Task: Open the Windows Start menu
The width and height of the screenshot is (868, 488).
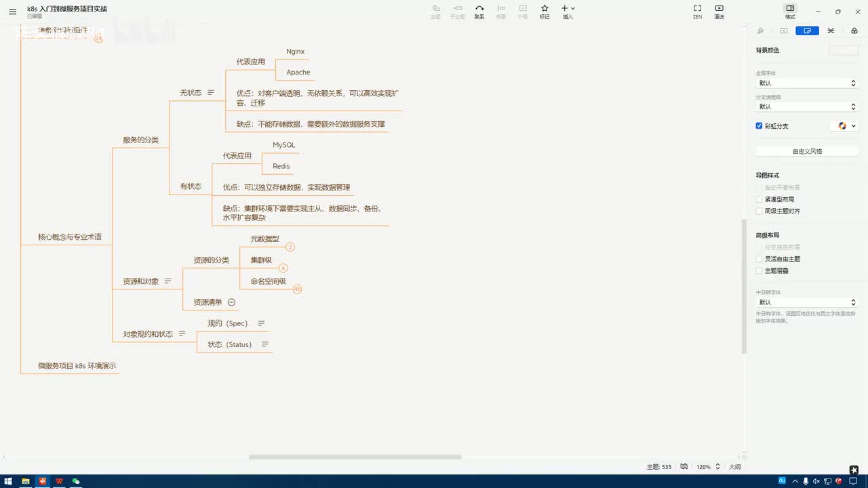Action: (9, 481)
